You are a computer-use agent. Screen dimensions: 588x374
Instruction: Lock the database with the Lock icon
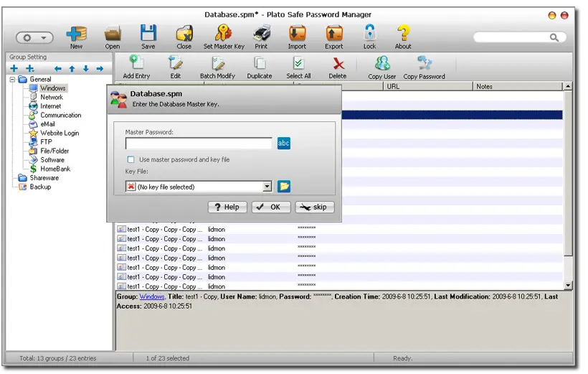tap(370, 37)
